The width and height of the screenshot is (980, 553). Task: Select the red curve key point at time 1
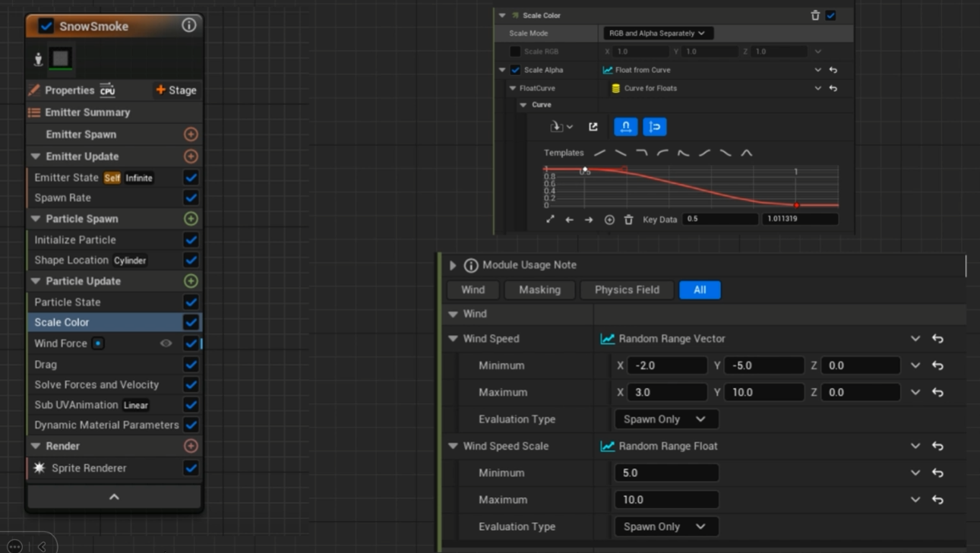(796, 205)
